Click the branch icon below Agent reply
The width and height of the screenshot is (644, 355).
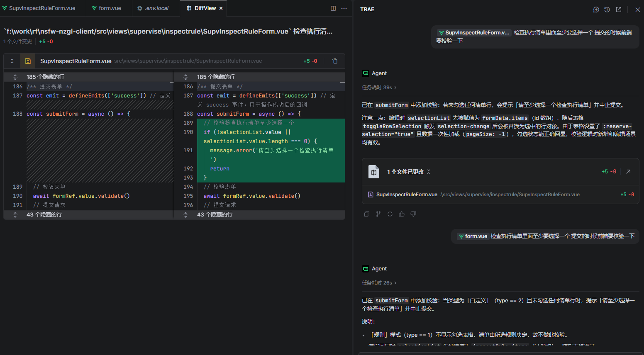pos(378,214)
